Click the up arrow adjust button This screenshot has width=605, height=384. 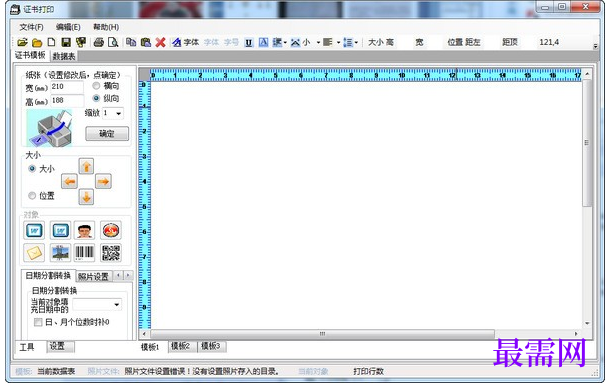click(x=86, y=166)
